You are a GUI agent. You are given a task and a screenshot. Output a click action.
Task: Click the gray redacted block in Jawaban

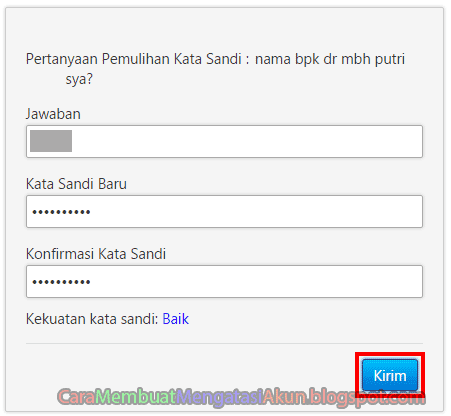coord(51,141)
